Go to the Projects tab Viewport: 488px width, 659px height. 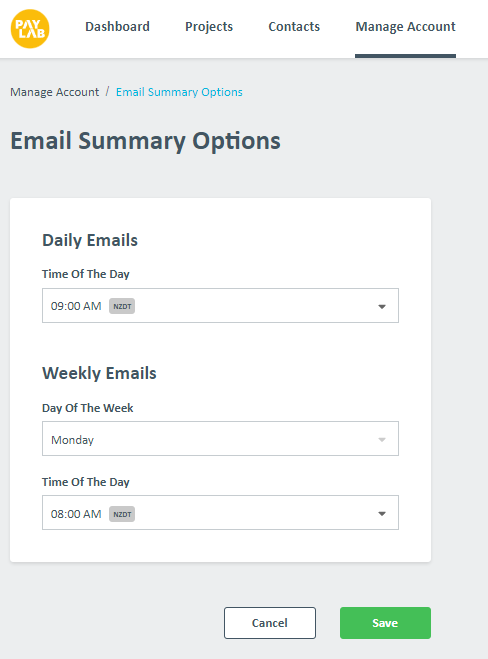tap(209, 26)
